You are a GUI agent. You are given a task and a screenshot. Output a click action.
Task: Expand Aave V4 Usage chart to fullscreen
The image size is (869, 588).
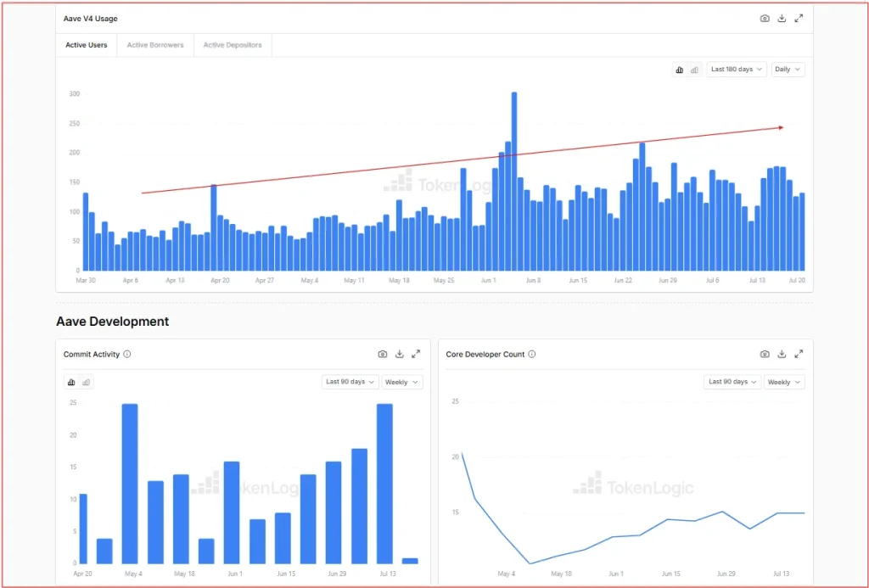click(x=799, y=19)
